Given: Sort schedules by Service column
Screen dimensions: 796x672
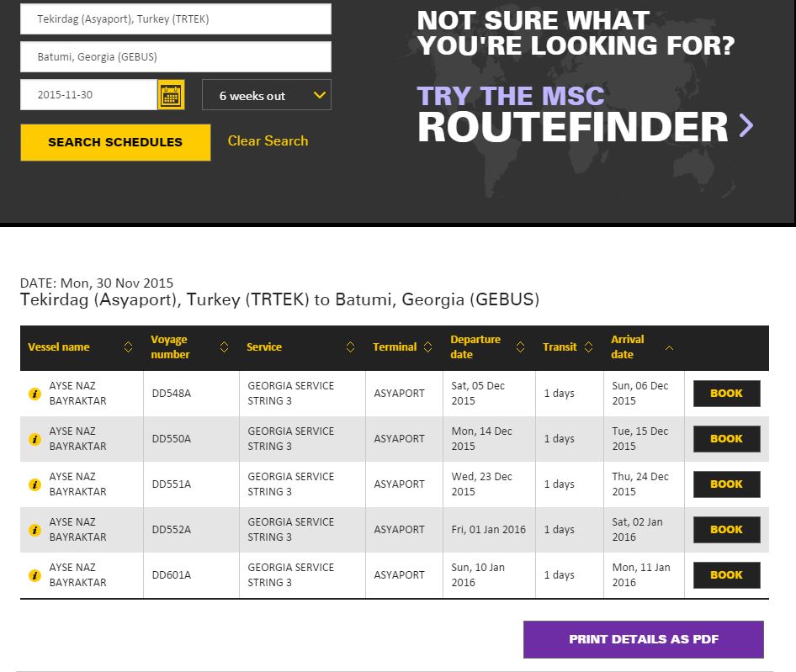Looking at the screenshot, I should [349, 347].
